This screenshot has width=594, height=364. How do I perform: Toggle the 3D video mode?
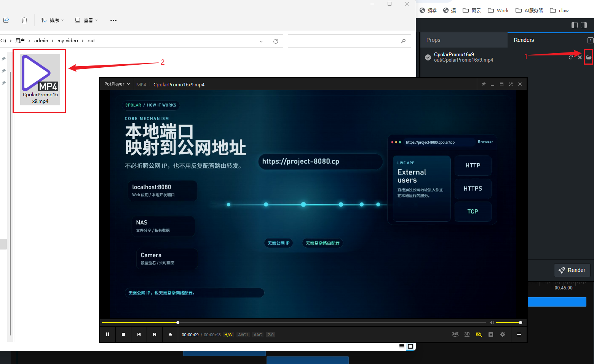(x=467, y=334)
